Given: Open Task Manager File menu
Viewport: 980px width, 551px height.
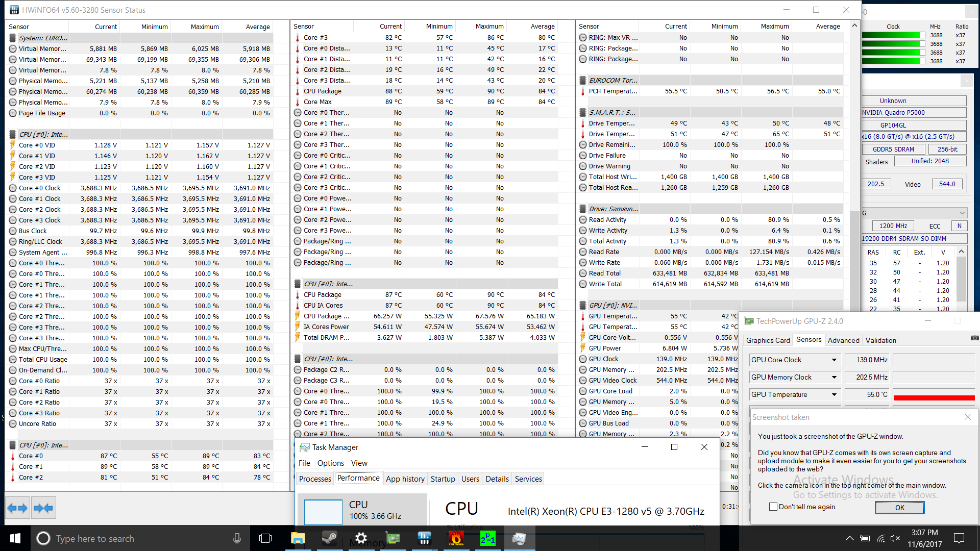Looking at the screenshot, I should (304, 463).
